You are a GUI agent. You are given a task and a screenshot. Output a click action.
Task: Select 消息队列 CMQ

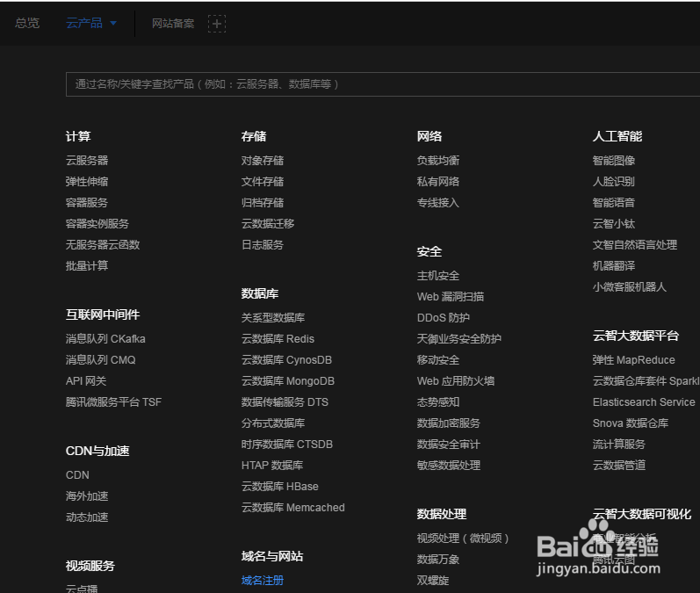pos(100,359)
